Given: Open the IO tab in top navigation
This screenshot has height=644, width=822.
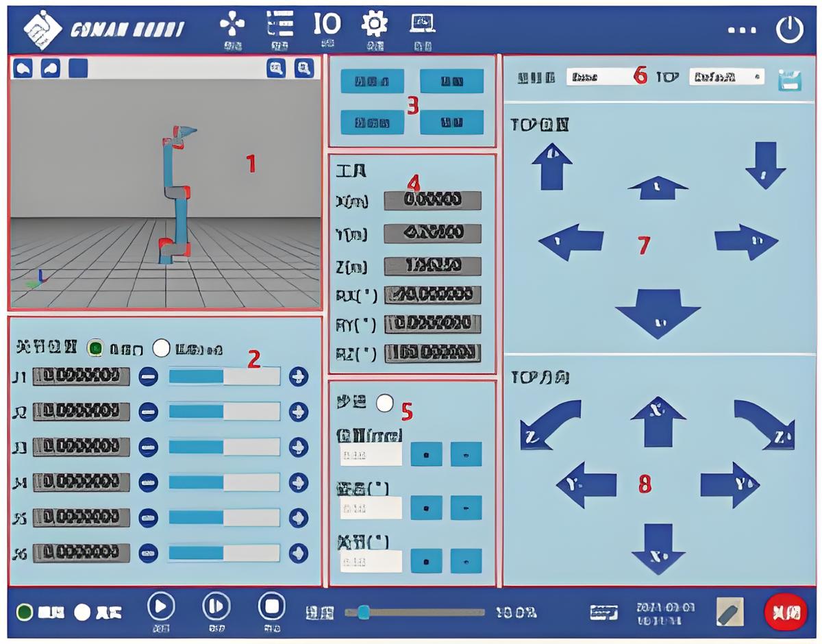Looking at the screenshot, I should coord(327,26).
